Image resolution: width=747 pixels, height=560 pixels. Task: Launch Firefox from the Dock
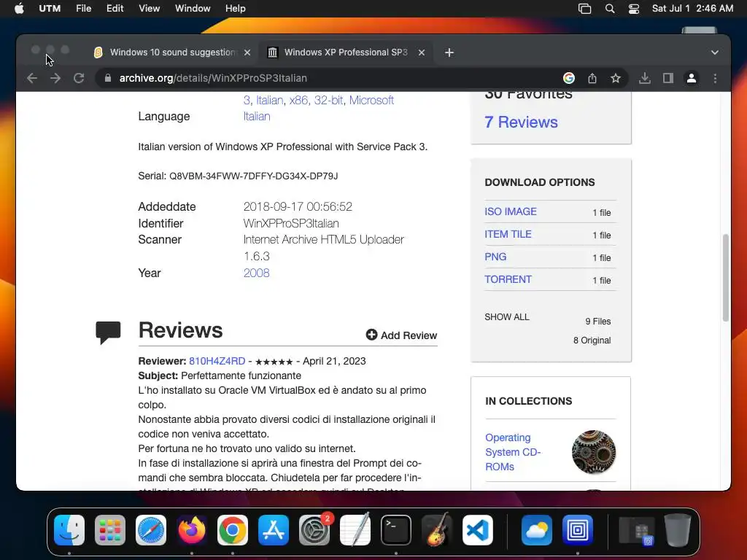coord(192,530)
